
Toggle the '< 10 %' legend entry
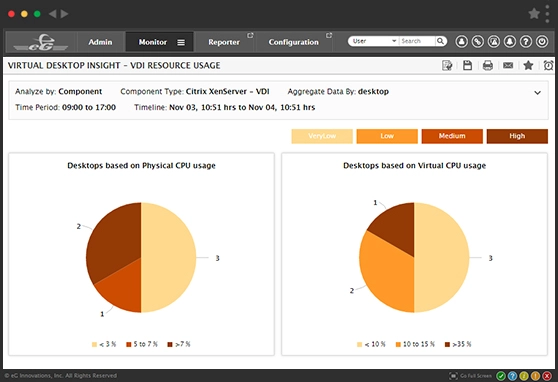coord(371,344)
